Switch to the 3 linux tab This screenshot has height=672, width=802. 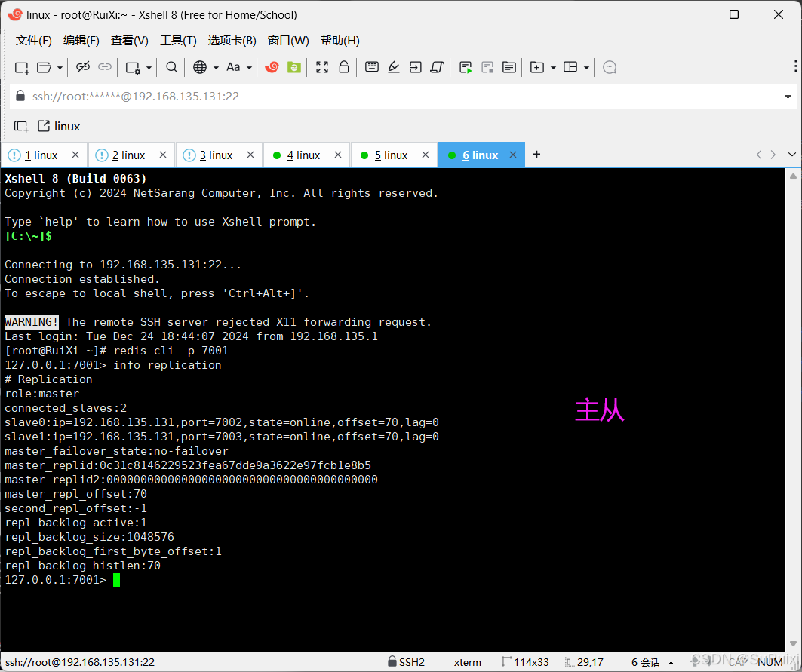tap(216, 155)
